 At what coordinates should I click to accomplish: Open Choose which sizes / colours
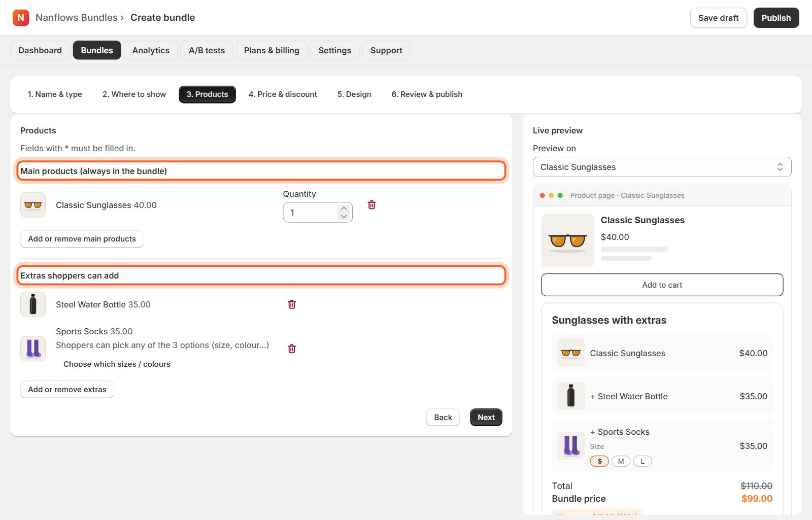pyautogui.click(x=117, y=364)
